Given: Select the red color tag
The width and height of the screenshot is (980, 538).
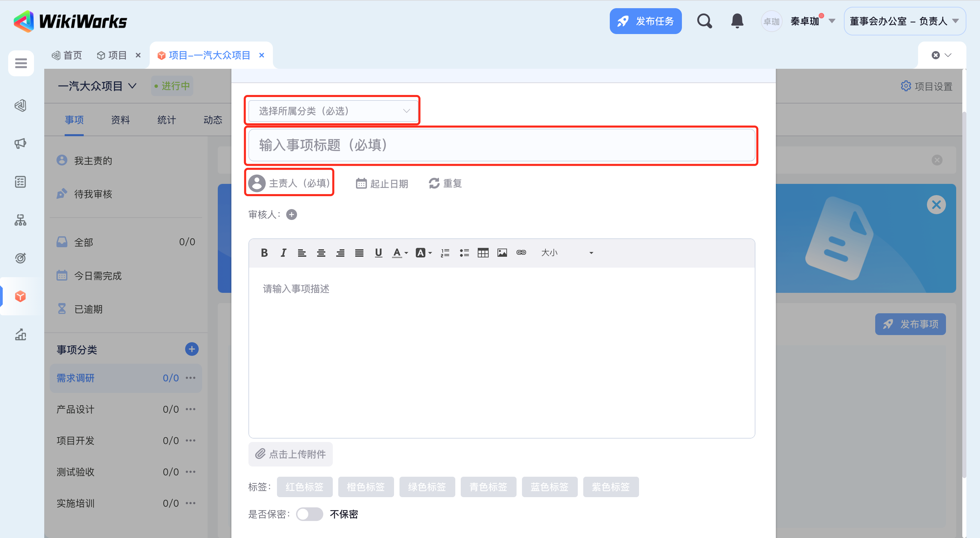Looking at the screenshot, I should (304, 487).
